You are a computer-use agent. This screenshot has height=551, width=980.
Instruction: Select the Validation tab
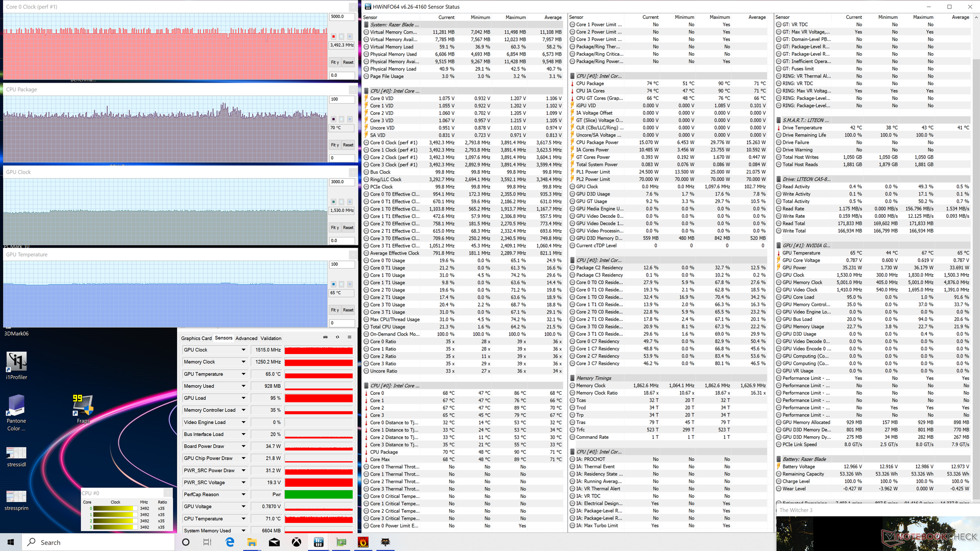click(271, 338)
